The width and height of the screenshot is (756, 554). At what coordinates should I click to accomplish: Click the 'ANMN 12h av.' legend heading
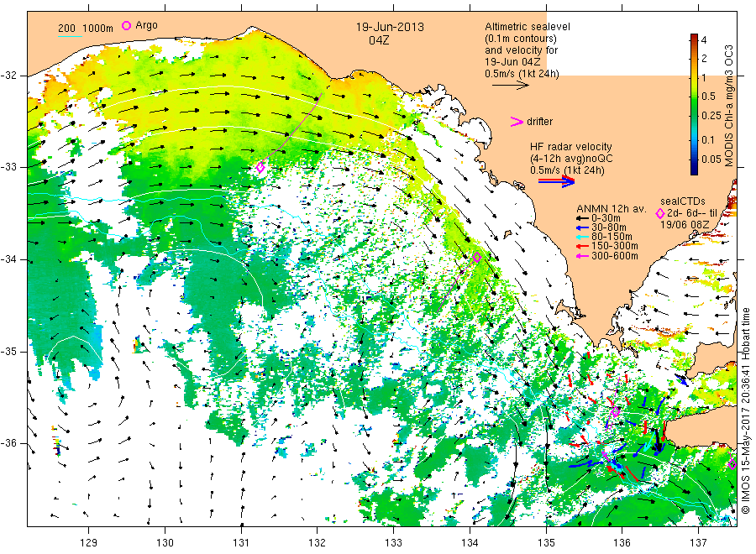(x=611, y=209)
